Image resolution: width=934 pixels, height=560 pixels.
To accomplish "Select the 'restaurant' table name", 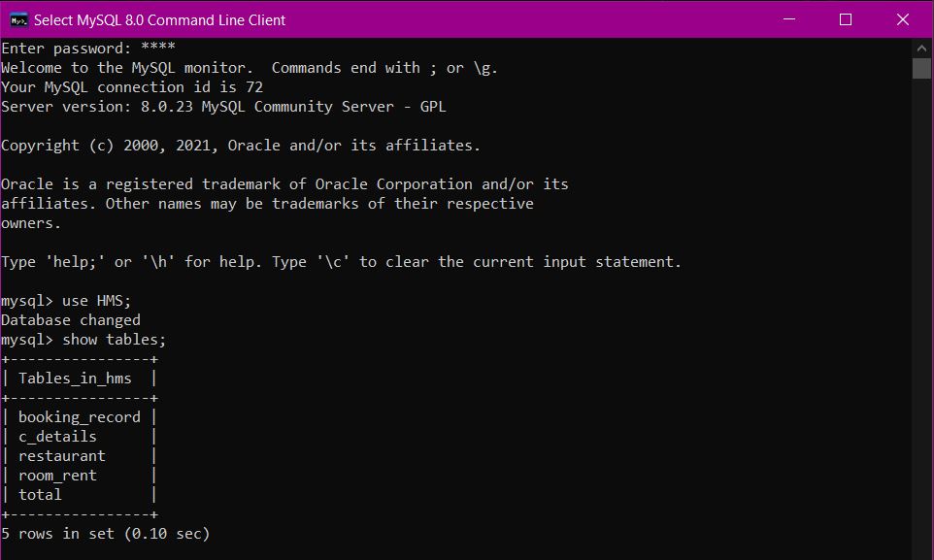I will click(61, 455).
